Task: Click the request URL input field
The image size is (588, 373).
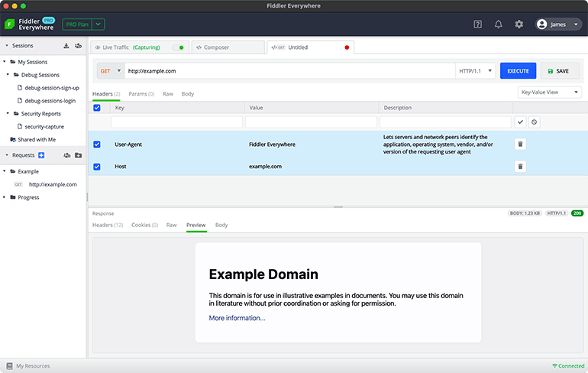Action: (290, 71)
